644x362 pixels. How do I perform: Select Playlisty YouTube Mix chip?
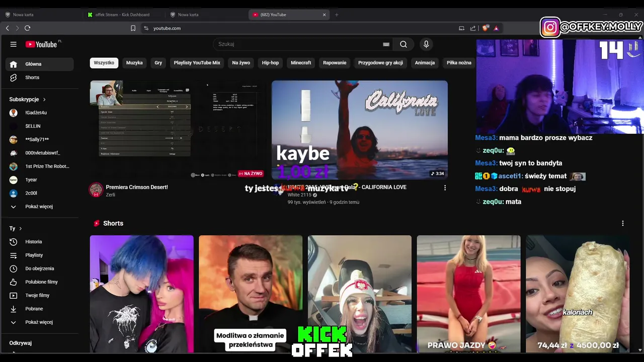[197, 63]
